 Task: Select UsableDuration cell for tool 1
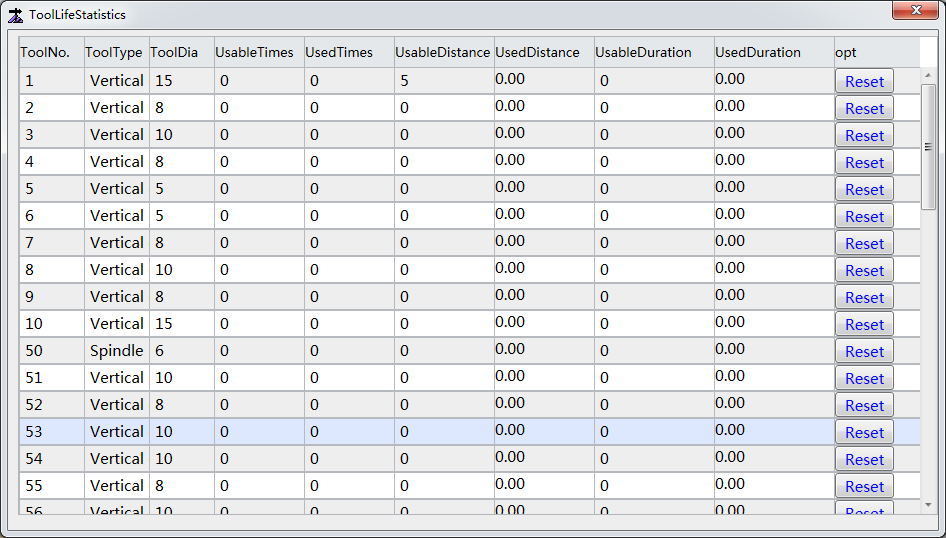coord(654,81)
